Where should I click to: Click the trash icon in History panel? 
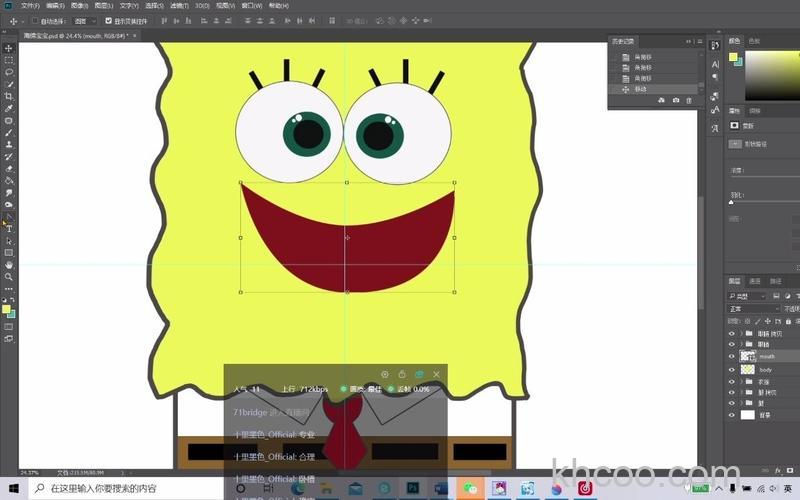click(690, 101)
